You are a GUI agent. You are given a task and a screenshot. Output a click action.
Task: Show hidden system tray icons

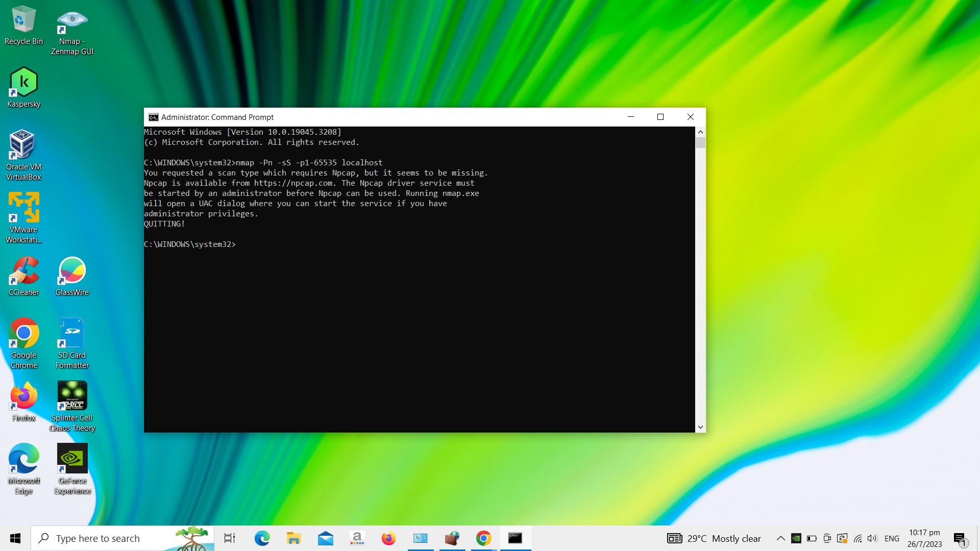click(780, 538)
